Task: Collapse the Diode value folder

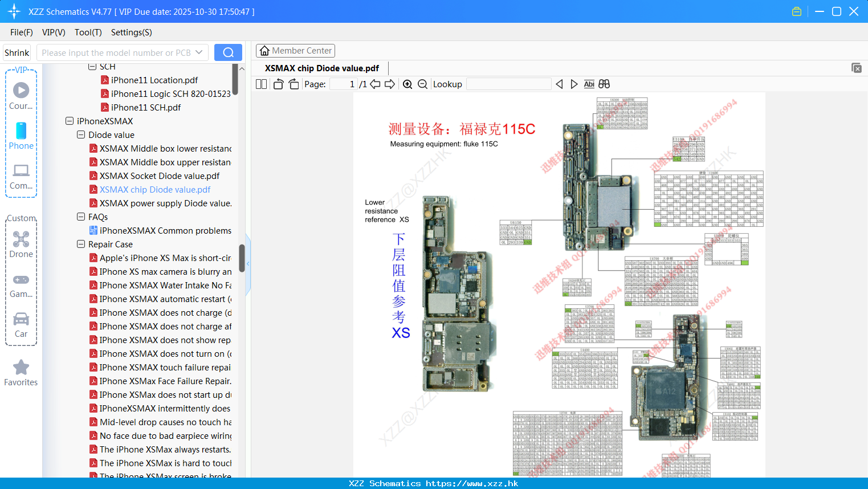Action: pyautogui.click(x=81, y=135)
